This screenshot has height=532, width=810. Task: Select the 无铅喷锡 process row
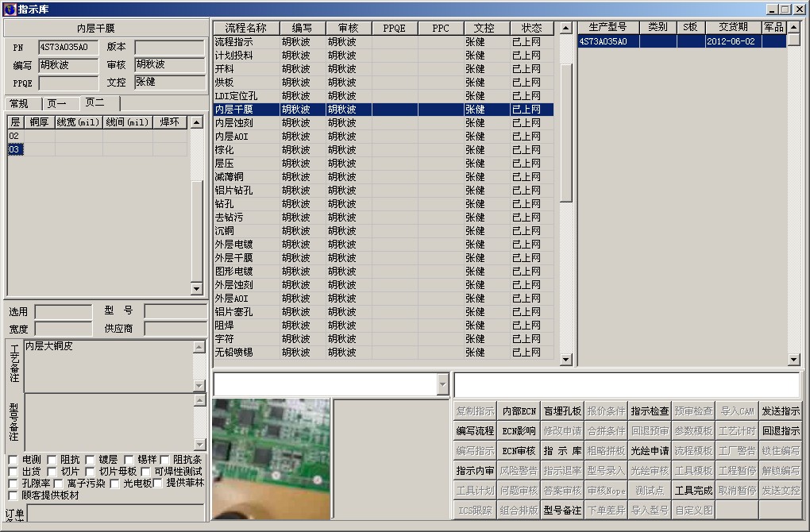[x=384, y=353]
